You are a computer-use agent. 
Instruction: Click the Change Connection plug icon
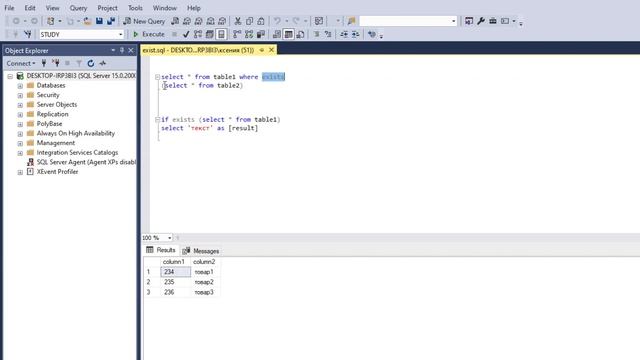click(x=27, y=34)
